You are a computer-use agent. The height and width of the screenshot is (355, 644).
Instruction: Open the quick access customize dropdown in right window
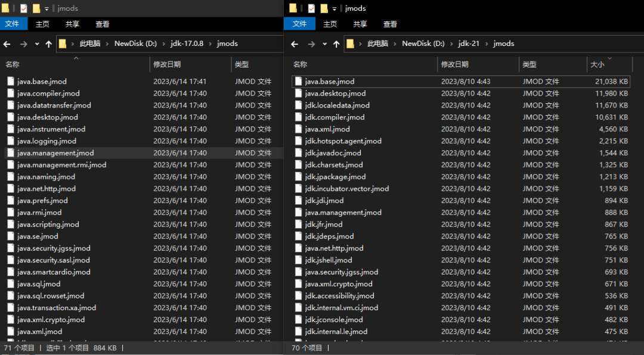334,8
